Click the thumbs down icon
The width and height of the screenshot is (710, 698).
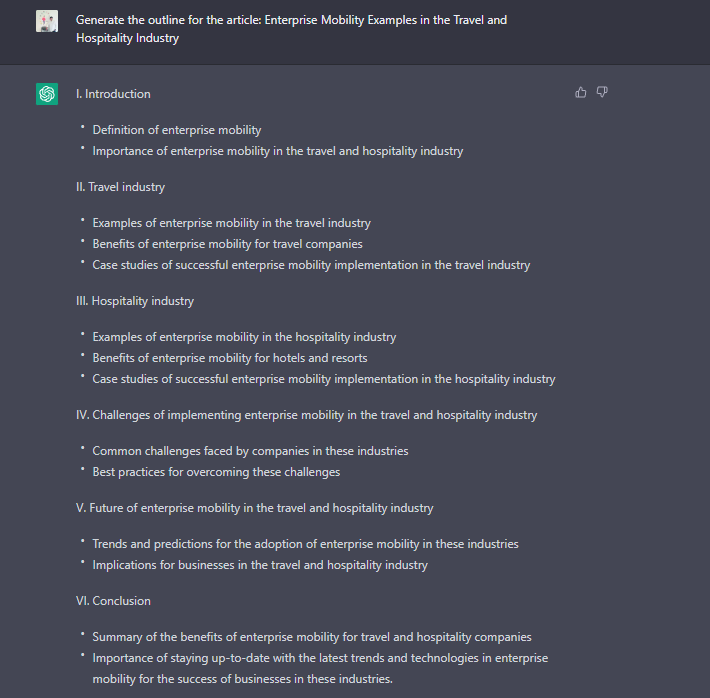pyautogui.click(x=602, y=92)
